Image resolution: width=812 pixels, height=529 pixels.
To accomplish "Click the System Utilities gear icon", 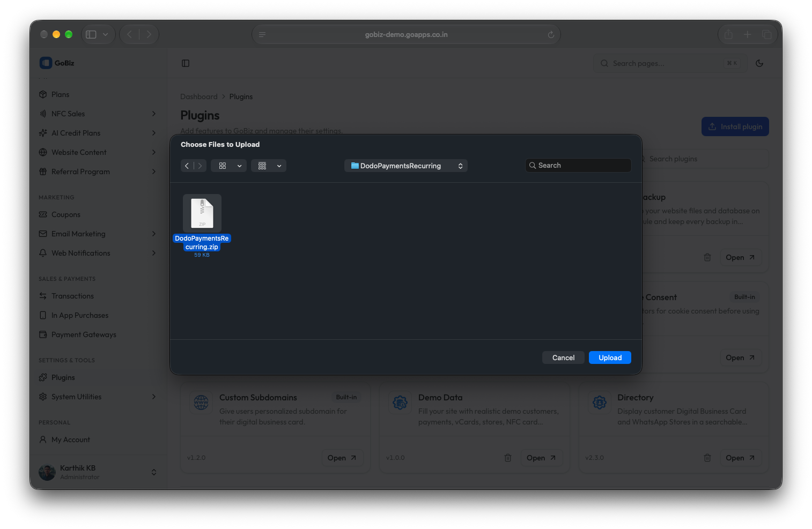I will pos(43,397).
